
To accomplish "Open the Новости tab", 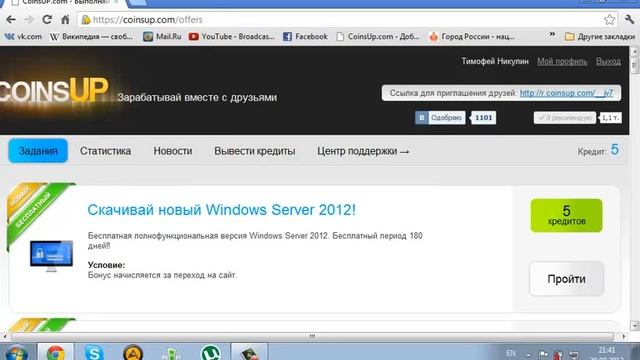I will coord(173,151).
